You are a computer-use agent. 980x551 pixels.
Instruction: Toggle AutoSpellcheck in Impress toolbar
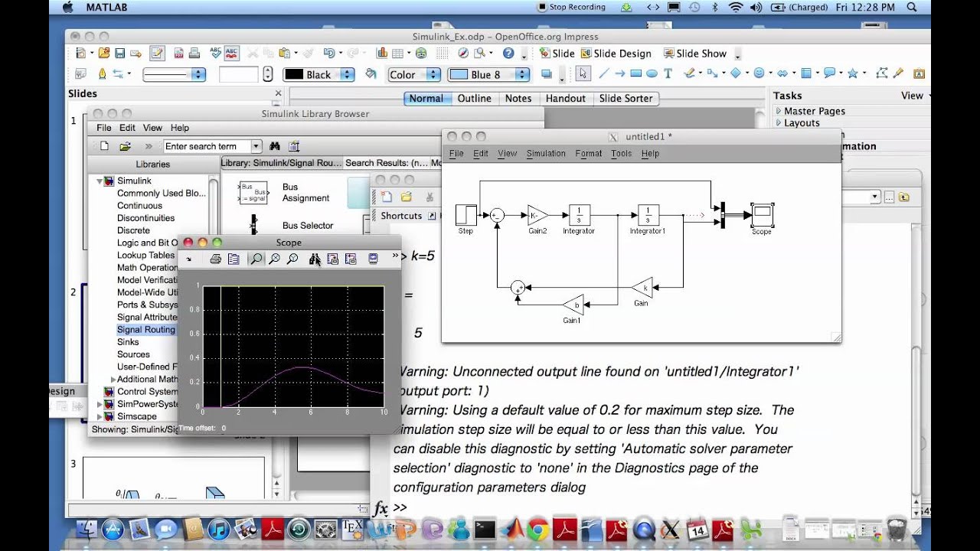[x=231, y=54]
